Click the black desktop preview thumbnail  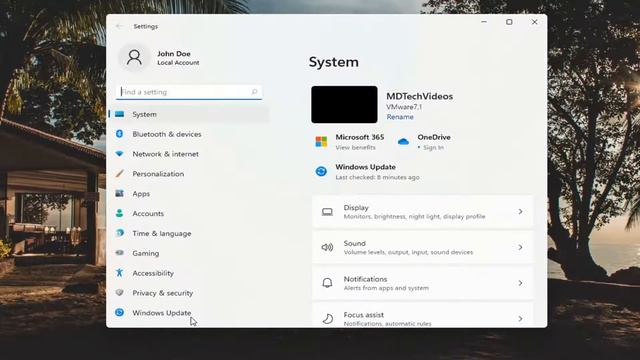(344, 104)
